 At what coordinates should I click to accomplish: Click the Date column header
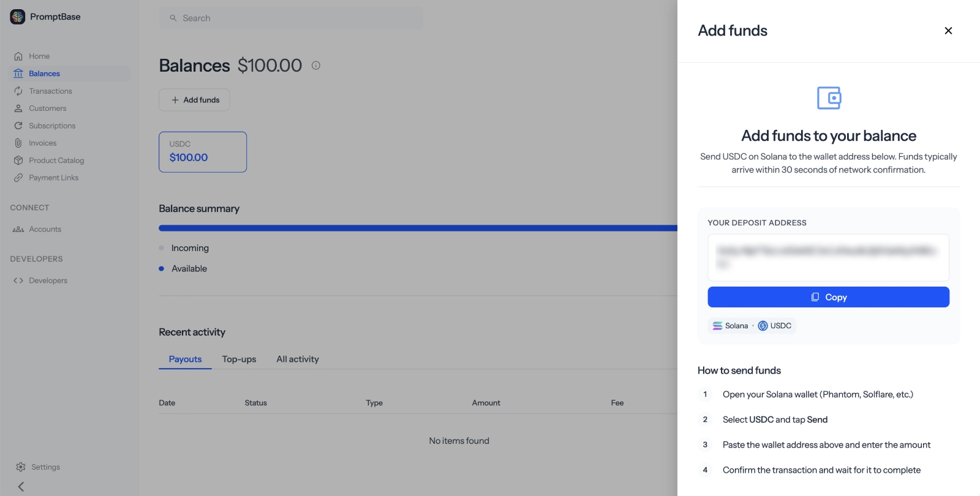[x=167, y=403]
